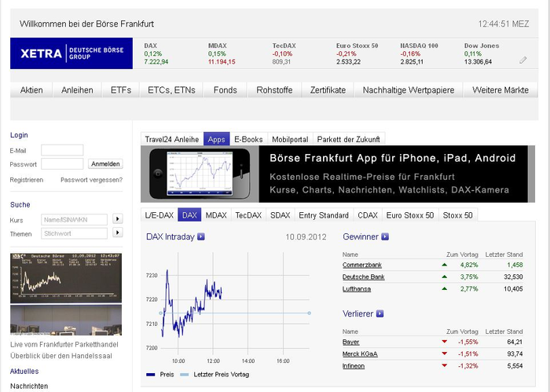Switch to Parkett der Zukunft tab
The height and width of the screenshot is (392, 550).
click(348, 139)
